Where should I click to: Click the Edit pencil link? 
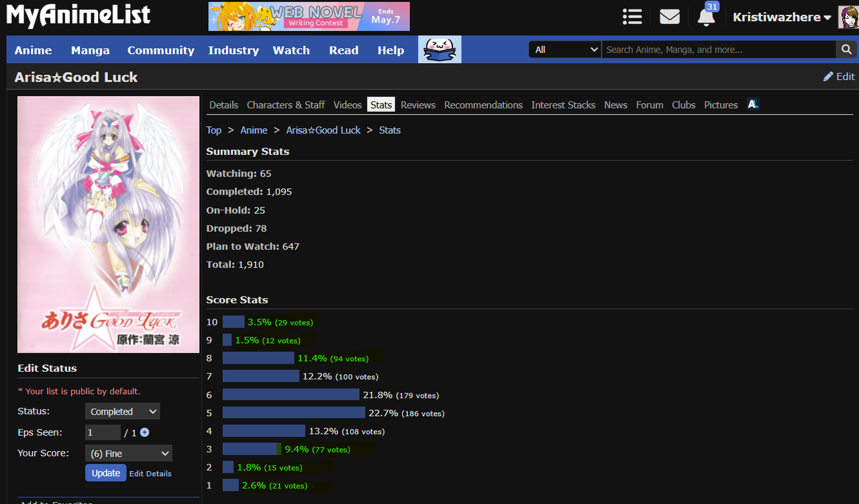tap(839, 77)
